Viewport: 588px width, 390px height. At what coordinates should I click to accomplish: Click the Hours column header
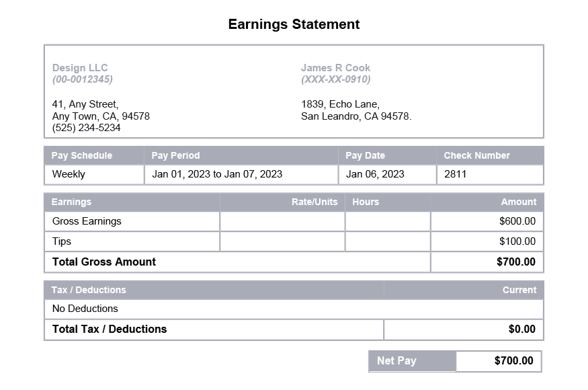click(366, 202)
